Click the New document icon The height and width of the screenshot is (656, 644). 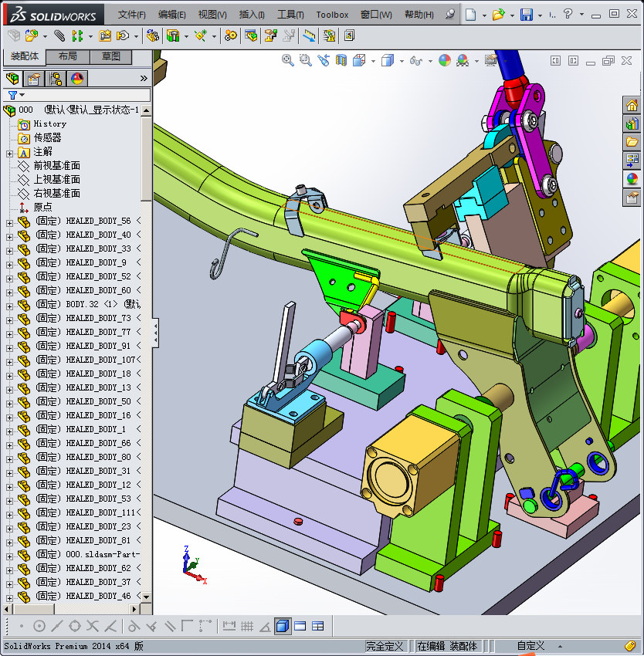click(x=471, y=15)
